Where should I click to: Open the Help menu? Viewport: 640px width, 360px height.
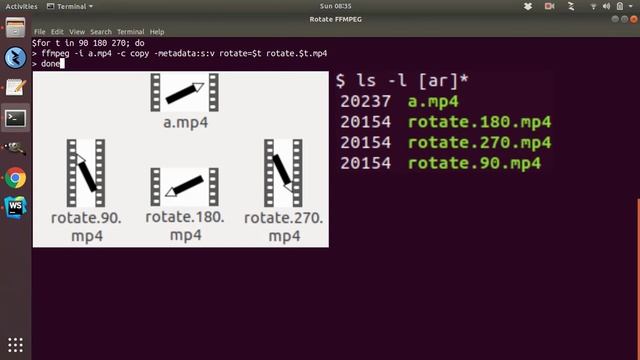click(x=157, y=32)
